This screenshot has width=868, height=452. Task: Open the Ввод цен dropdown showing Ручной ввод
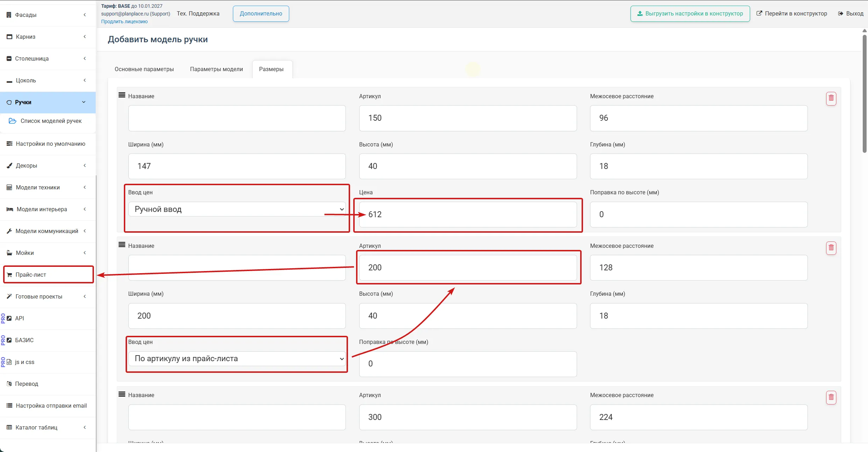pyautogui.click(x=237, y=209)
